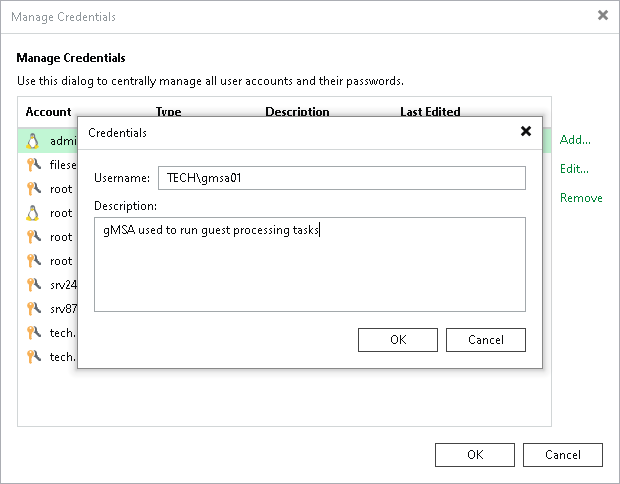Click the key icon of the first root entry

coord(33,189)
